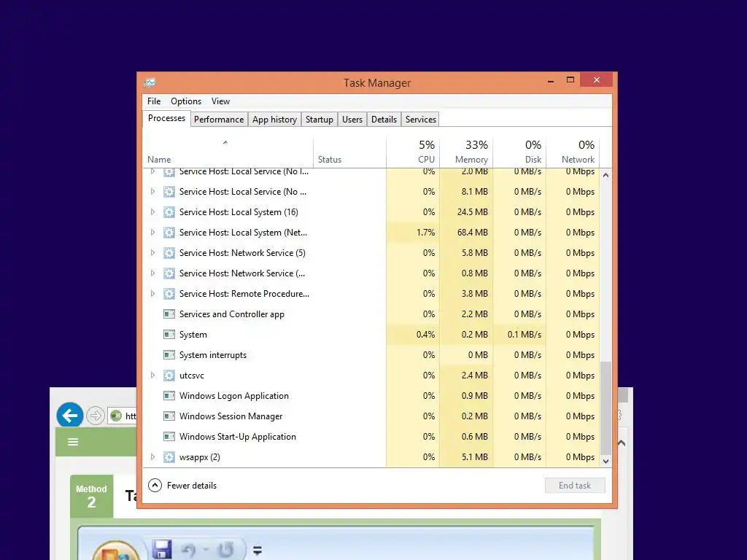This screenshot has width=747, height=560.
Task: Click the scroll down arrow of process list
Action: click(x=605, y=461)
